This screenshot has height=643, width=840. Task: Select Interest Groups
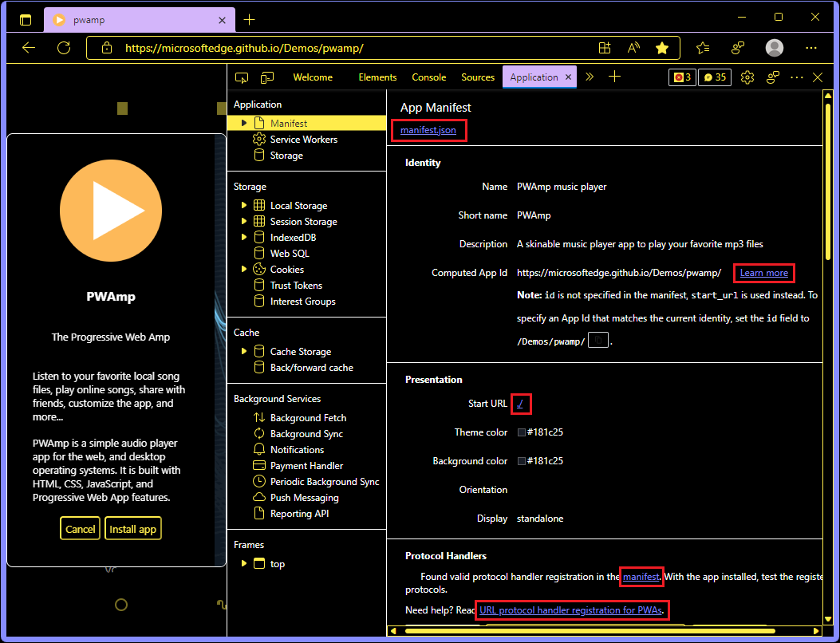(x=302, y=301)
